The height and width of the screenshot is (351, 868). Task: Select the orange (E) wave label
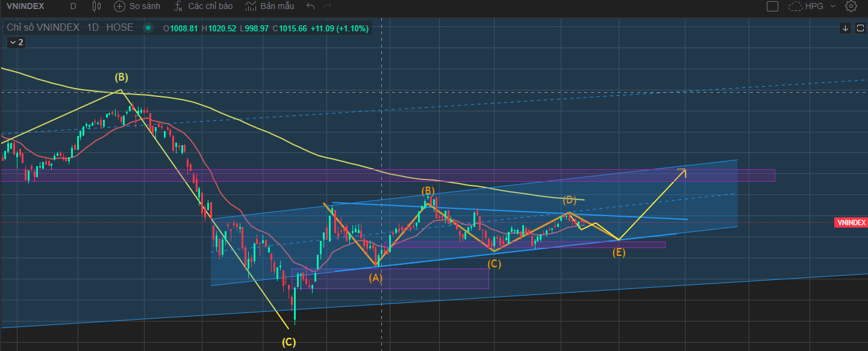(x=619, y=253)
